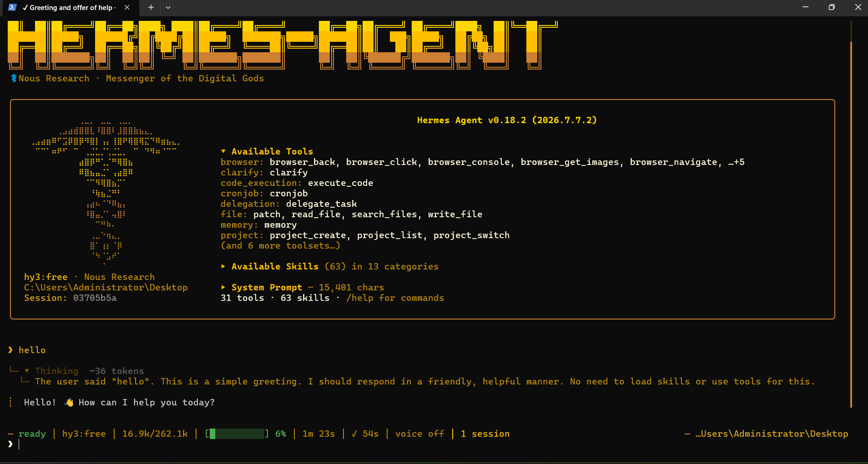Click the 'write_file' tool name

(x=455, y=215)
